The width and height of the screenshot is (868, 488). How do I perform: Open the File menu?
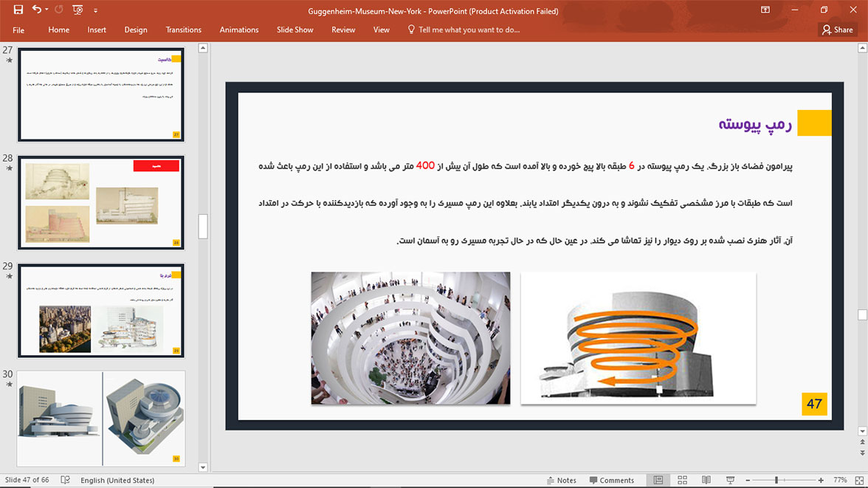tap(18, 30)
